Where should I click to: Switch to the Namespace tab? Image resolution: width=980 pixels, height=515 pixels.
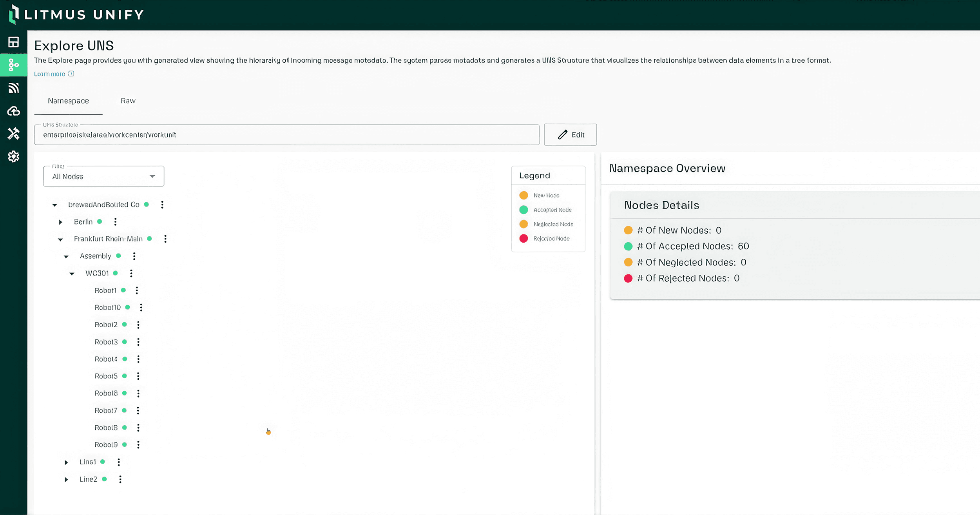68,101
